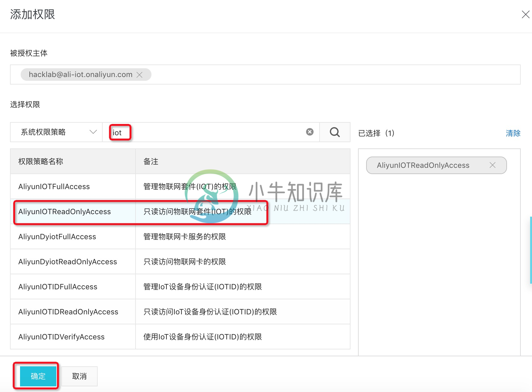The height and width of the screenshot is (392, 532).
Task: Open the 系统权限策略 policy type dropdown
Action: [x=56, y=132]
